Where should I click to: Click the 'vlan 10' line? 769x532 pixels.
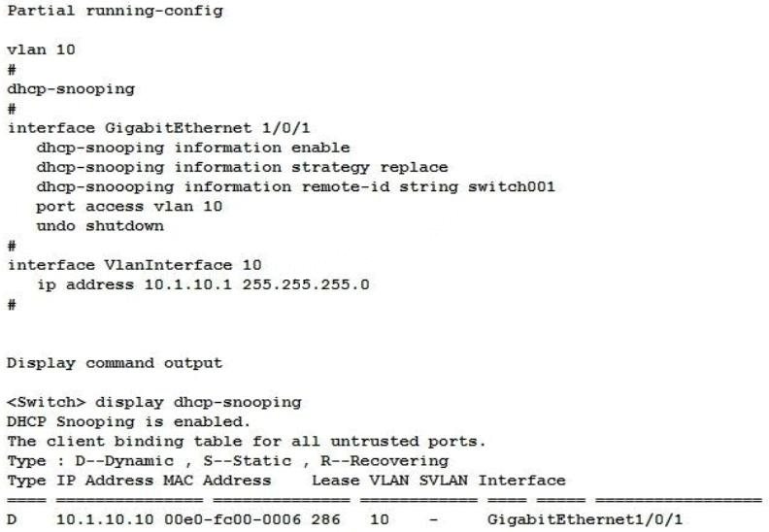(41, 50)
